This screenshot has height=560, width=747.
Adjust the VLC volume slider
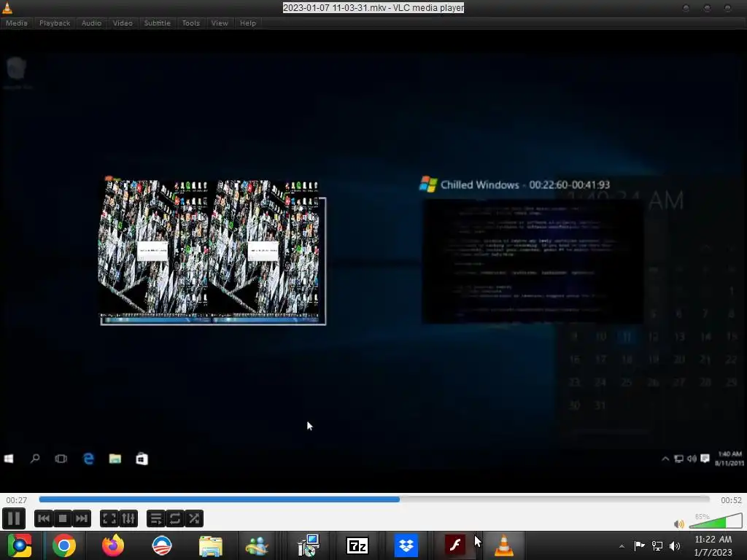point(716,521)
